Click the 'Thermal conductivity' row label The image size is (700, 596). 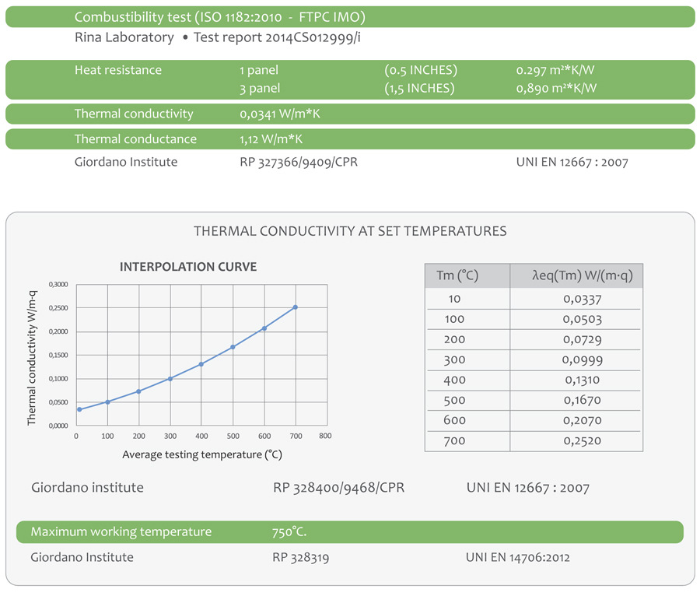tap(134, 114)
